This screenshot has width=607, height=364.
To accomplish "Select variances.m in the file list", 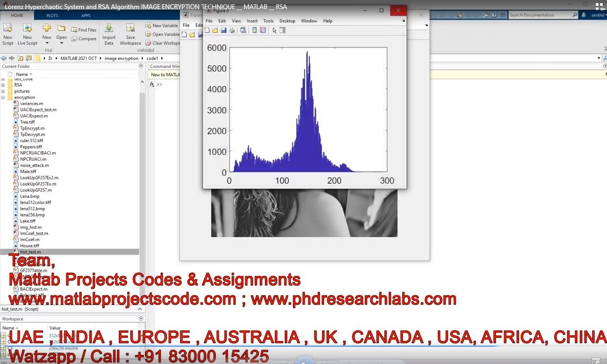I will tap(31, 103).
